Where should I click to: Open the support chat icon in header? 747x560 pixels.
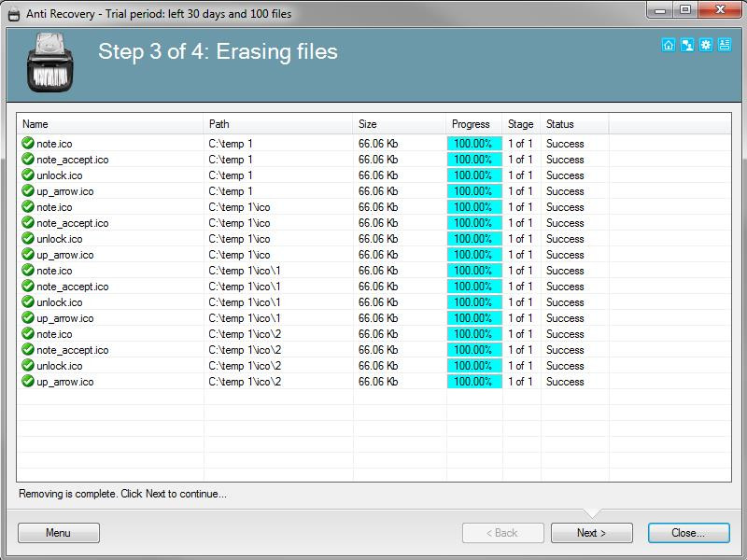click(687, 45)
